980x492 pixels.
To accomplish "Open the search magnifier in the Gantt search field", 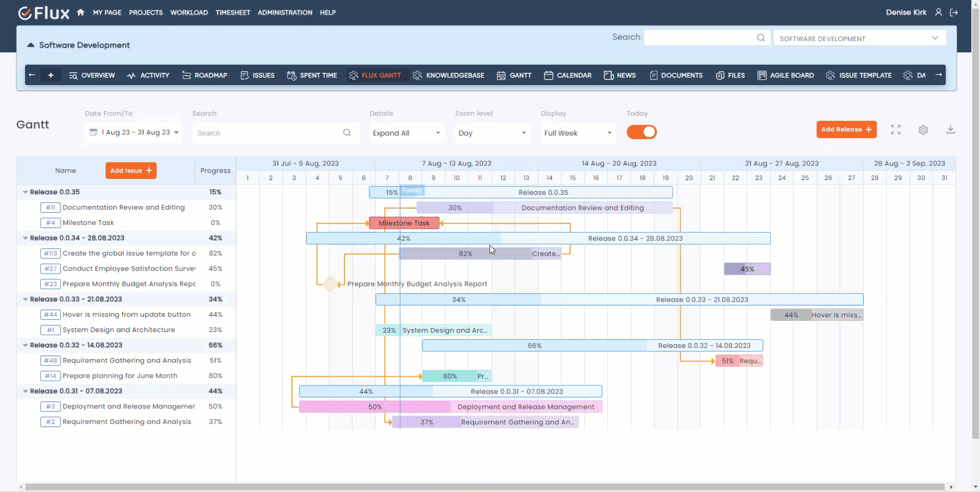I will pos(347,133).
